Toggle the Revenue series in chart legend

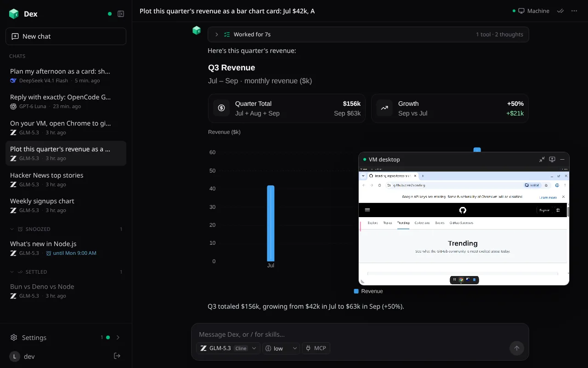tap(368, 291)
